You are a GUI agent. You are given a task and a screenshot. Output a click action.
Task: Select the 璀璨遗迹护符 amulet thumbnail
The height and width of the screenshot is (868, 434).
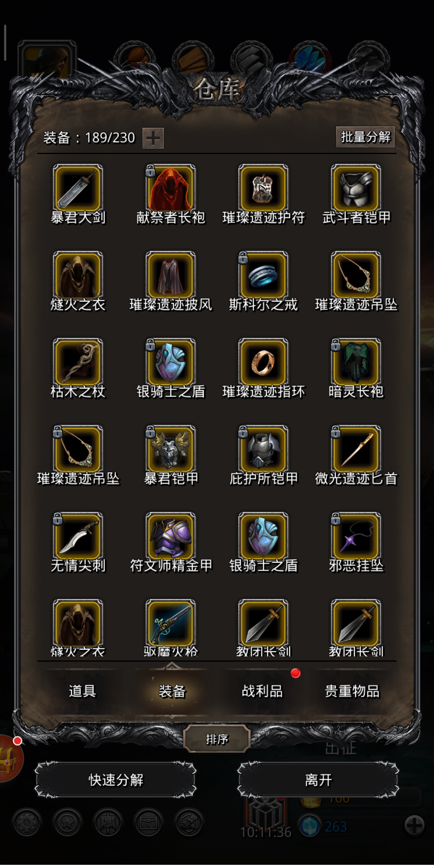[263, 188]
